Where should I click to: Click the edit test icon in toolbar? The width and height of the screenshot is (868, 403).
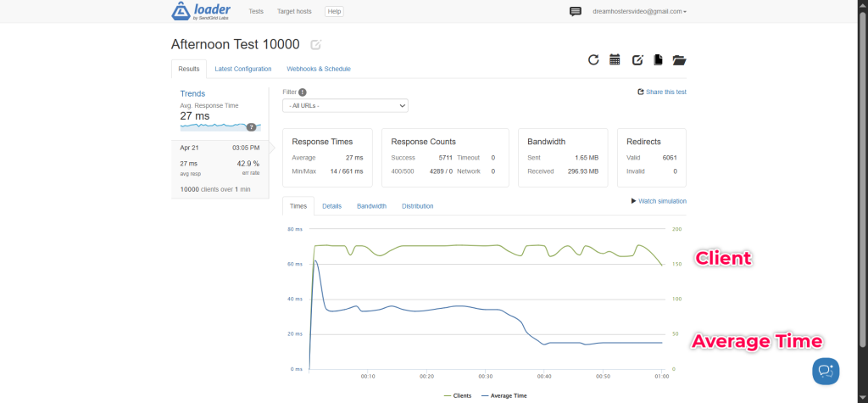pos(637,59)
